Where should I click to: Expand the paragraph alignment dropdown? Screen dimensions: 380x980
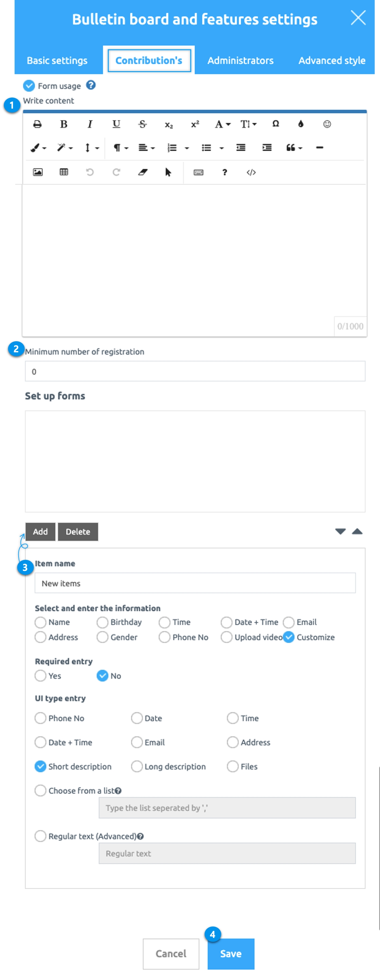146,148
